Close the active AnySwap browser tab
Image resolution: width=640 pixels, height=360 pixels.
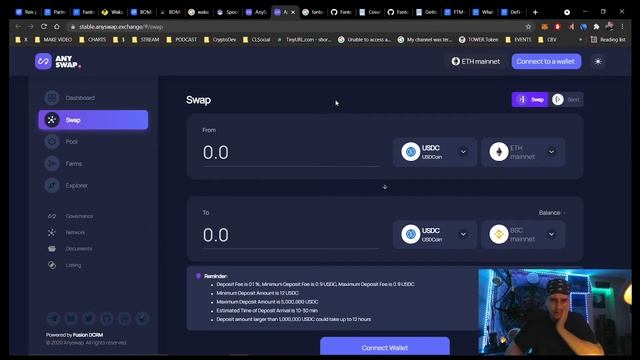click(293, 12)
